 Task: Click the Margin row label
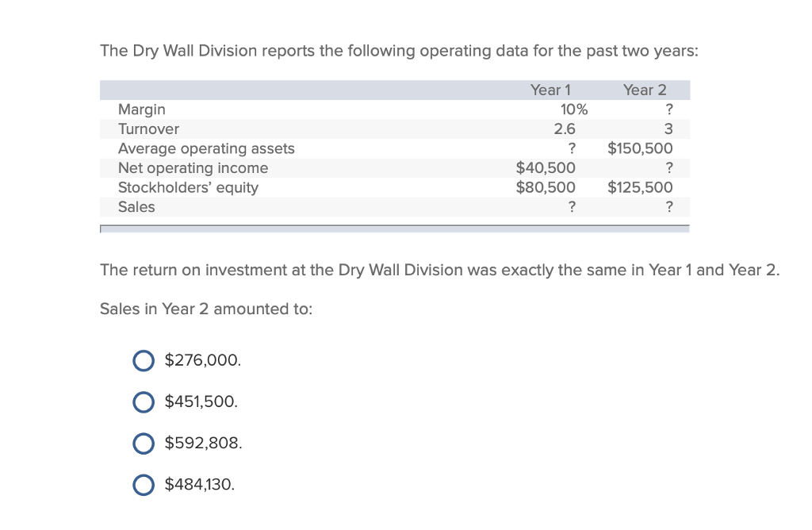(x=142, y=109)
